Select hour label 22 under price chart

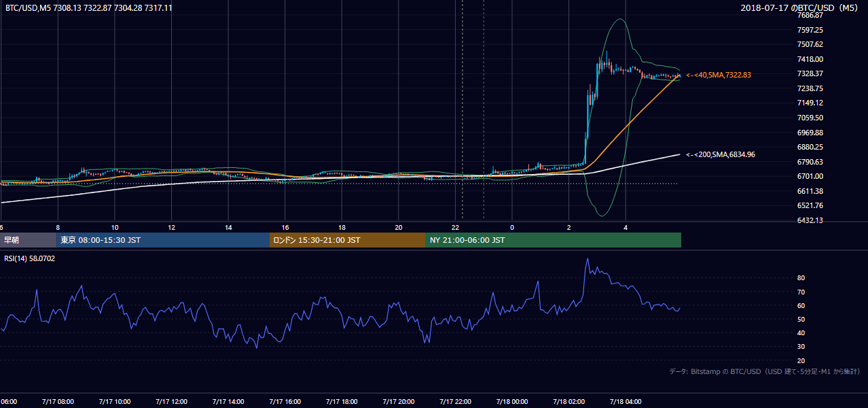pos(456,227)
